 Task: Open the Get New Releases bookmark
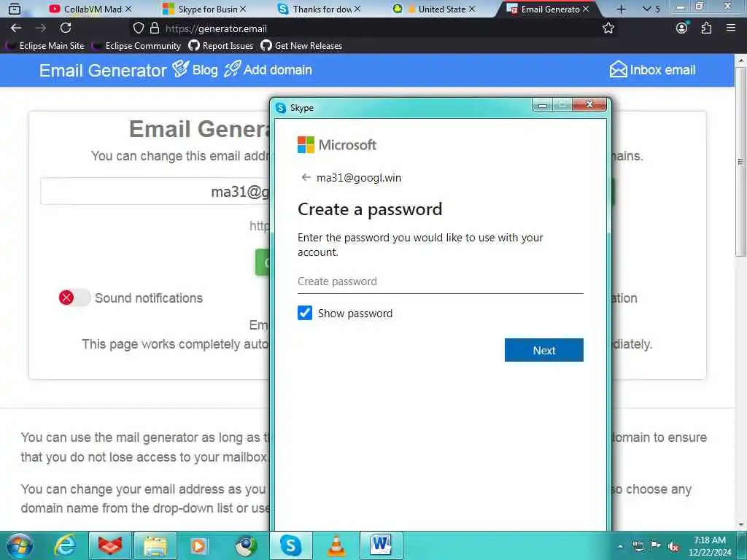click(301, 46)
